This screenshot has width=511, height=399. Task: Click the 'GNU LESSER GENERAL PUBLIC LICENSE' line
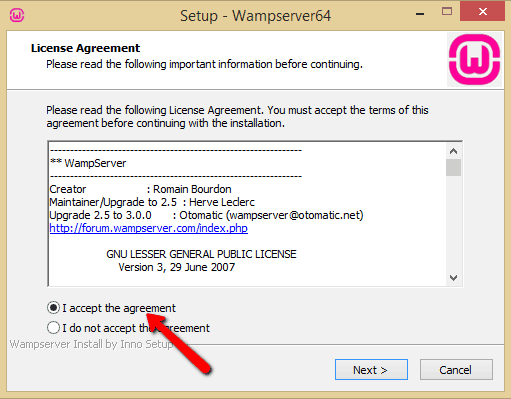coord(201,254)
